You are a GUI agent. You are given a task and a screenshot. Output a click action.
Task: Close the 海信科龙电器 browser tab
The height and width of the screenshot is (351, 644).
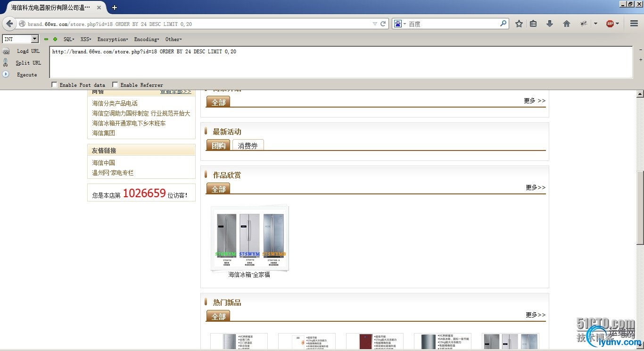tap(99, 8)
